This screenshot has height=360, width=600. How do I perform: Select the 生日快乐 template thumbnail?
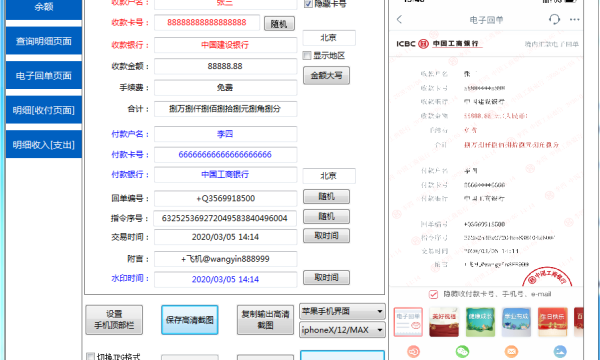[553, 322]
